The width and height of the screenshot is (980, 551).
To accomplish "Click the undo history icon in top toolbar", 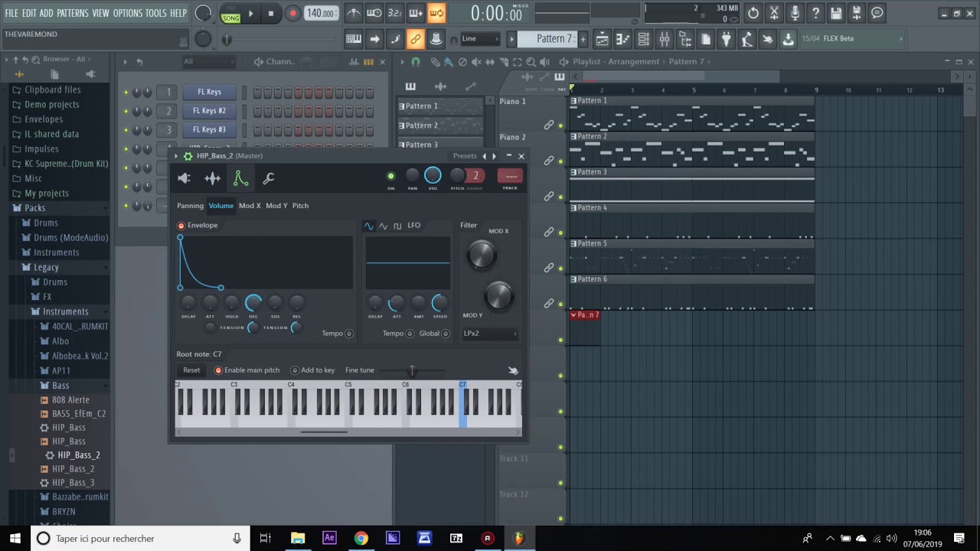I will 753,13.
